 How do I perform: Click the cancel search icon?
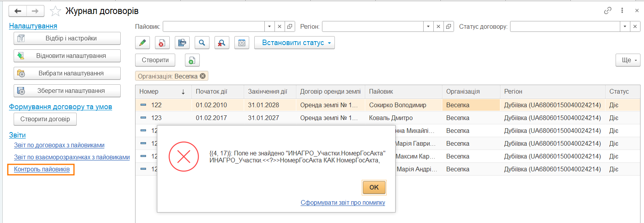click(x=222, y=43)
